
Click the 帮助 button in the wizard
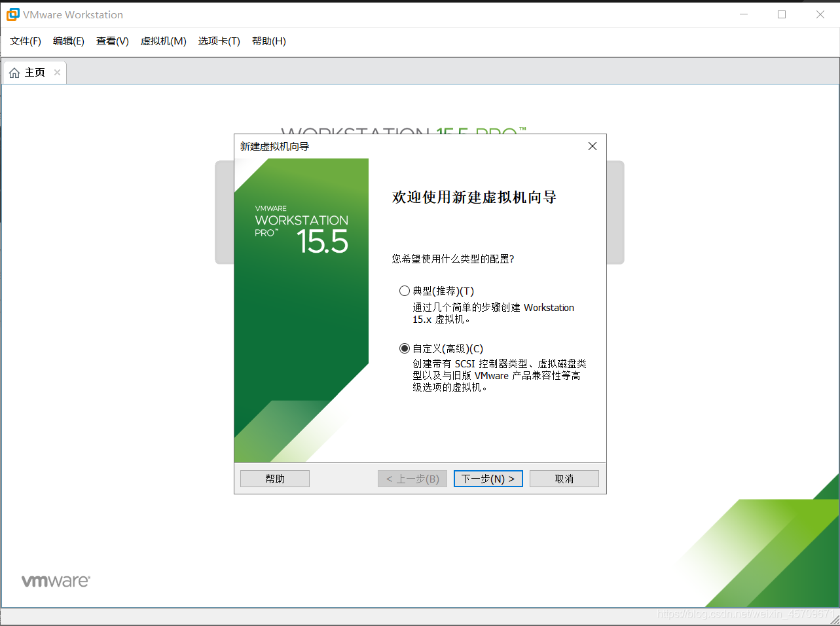point(274,478)
